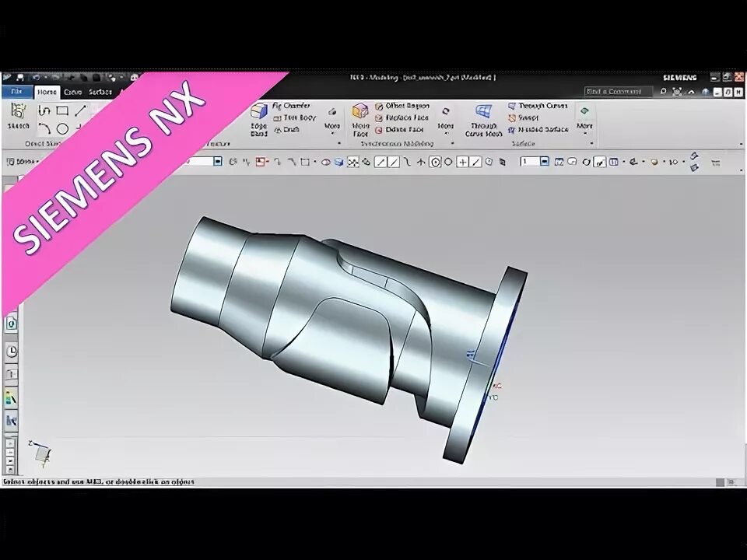Select the Circle sketch tool
This screenshot has width=747, height=560.
tap(62, 129)
